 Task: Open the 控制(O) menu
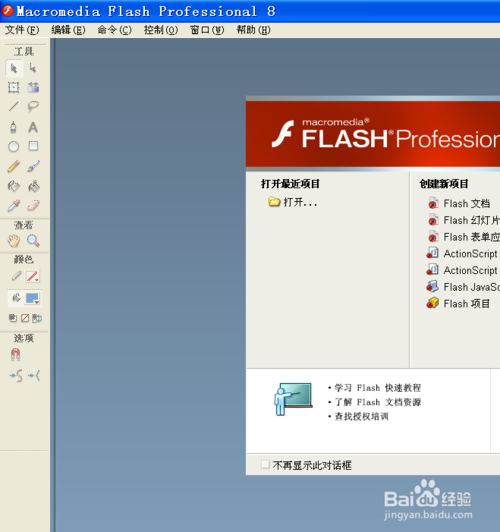click(160, 30)
